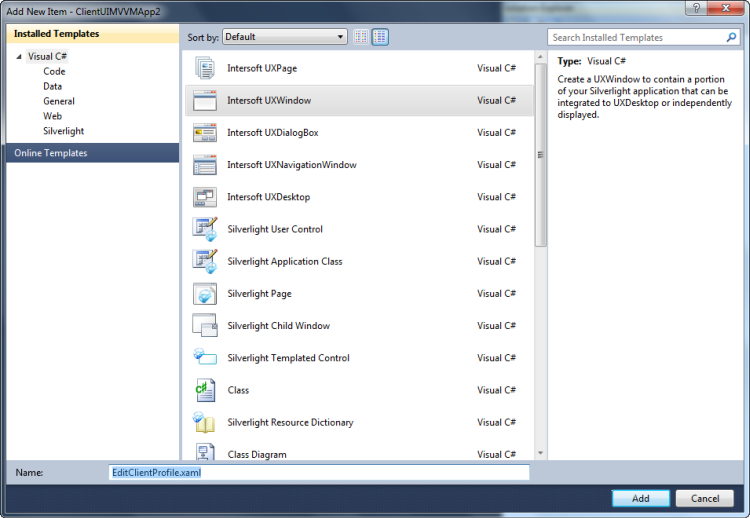750x518 pixels.
Task: Select the Intersoft UXDesktop template icon
Action: pos(204,197)
